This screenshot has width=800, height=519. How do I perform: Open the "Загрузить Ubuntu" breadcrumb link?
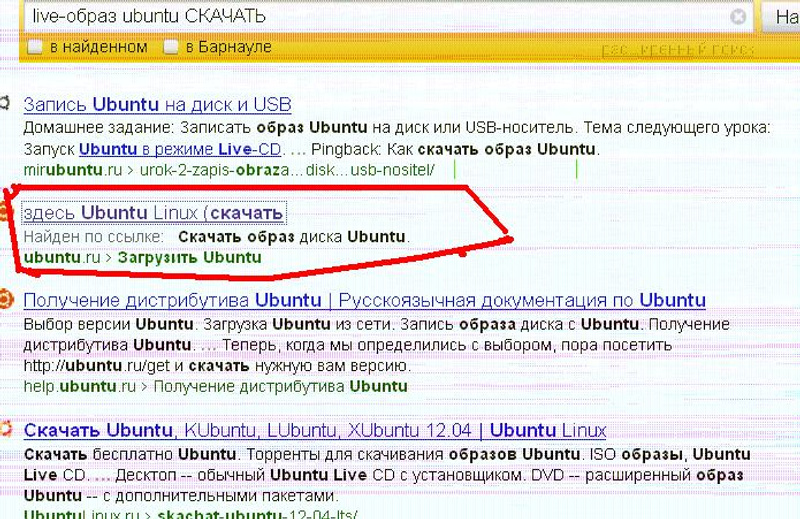point(189,257)
